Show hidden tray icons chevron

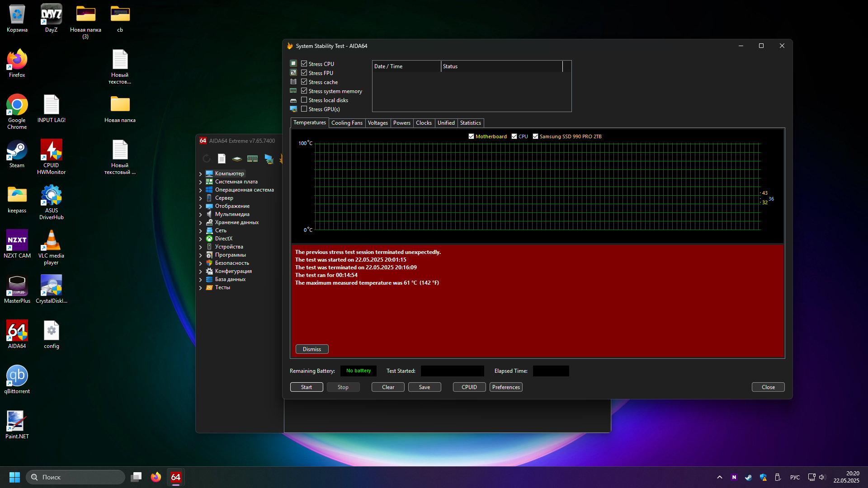click(x=720, y=477)
